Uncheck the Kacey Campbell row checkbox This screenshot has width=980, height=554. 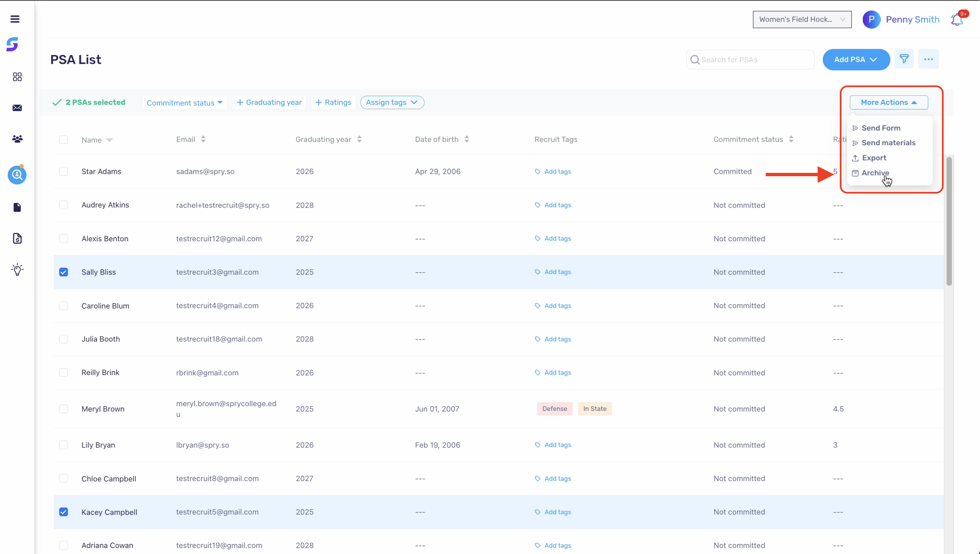coord(63,512)
